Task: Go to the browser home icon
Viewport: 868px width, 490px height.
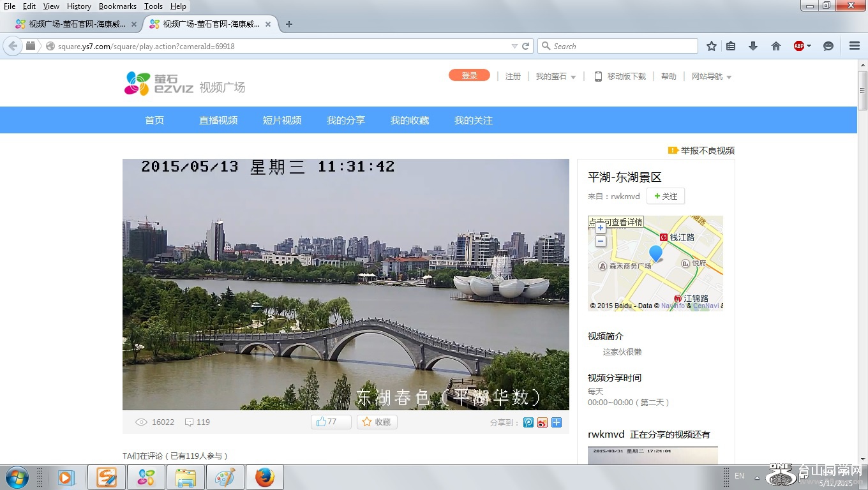Action: [x=776, y=46]
